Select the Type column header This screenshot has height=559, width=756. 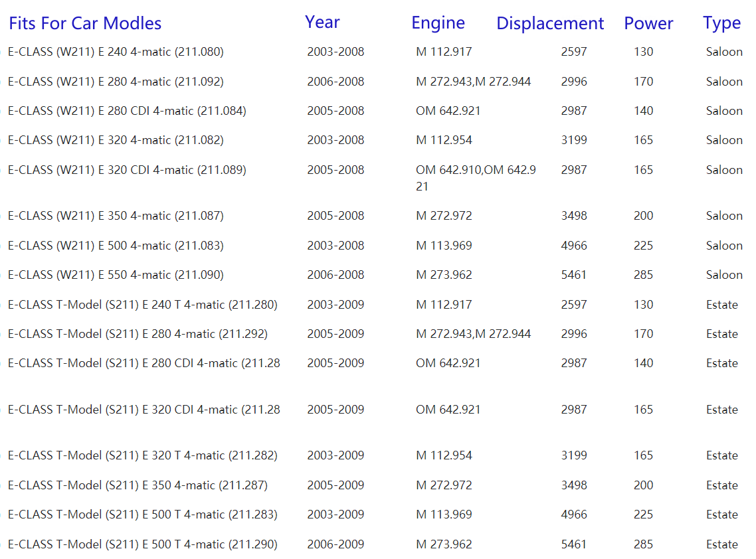point(721,23)
